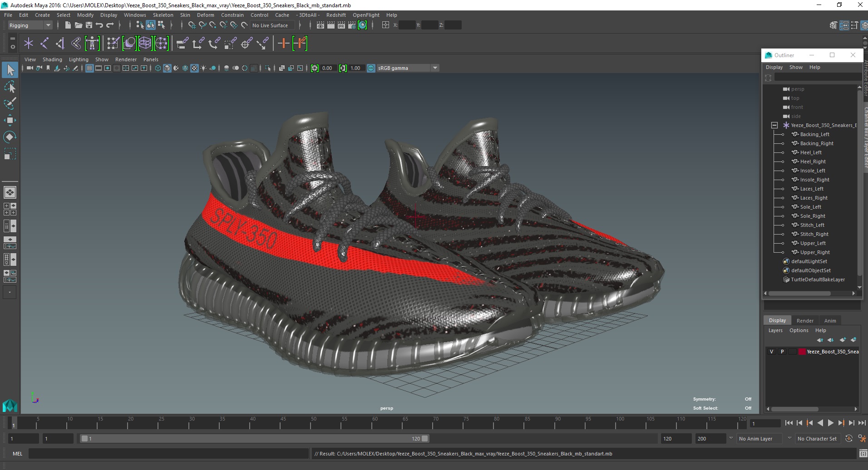Select the arrow Select tool

tap(10, 70)
